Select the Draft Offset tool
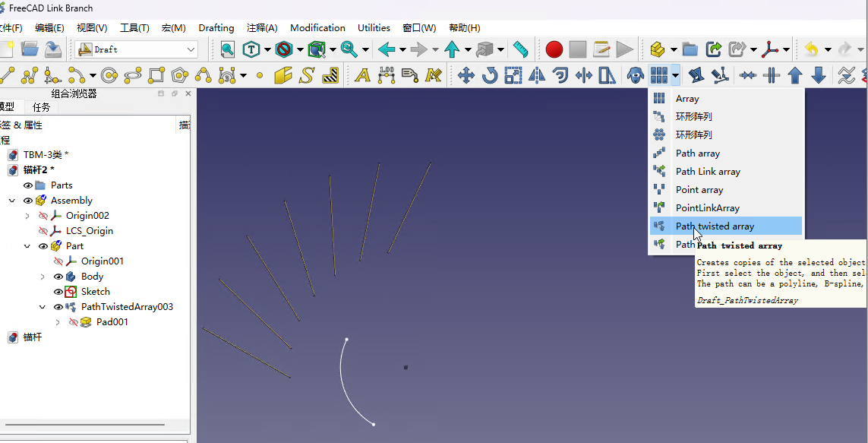The width and height of the screenshot is (868, 443). coord(560,74)
